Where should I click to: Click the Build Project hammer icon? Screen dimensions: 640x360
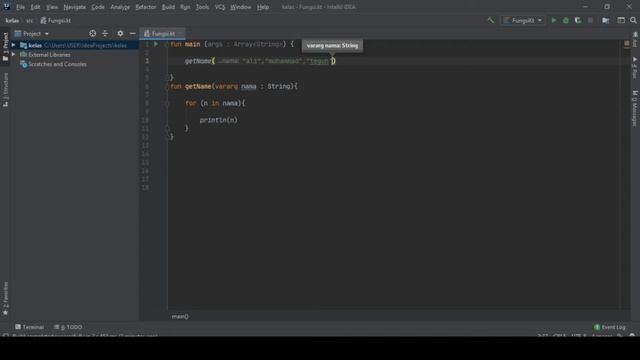coord(491,20)
